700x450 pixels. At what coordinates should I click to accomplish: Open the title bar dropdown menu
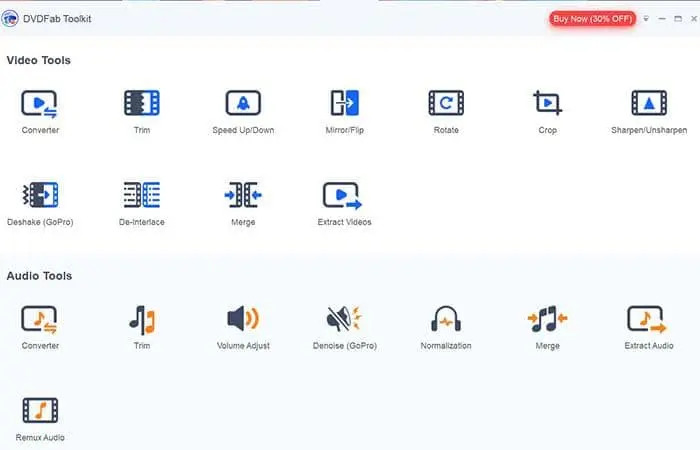pos(646,18)
